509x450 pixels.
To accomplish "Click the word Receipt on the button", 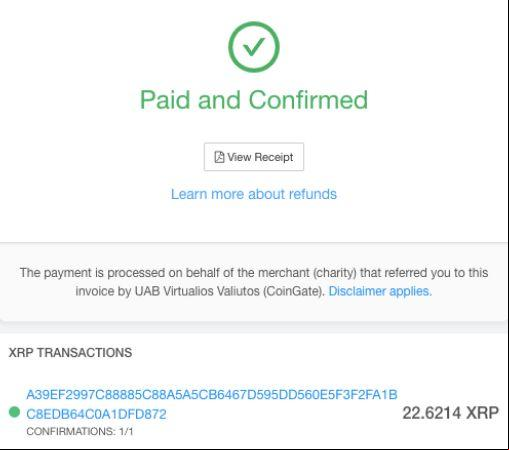I will click(x=274, y=157).
